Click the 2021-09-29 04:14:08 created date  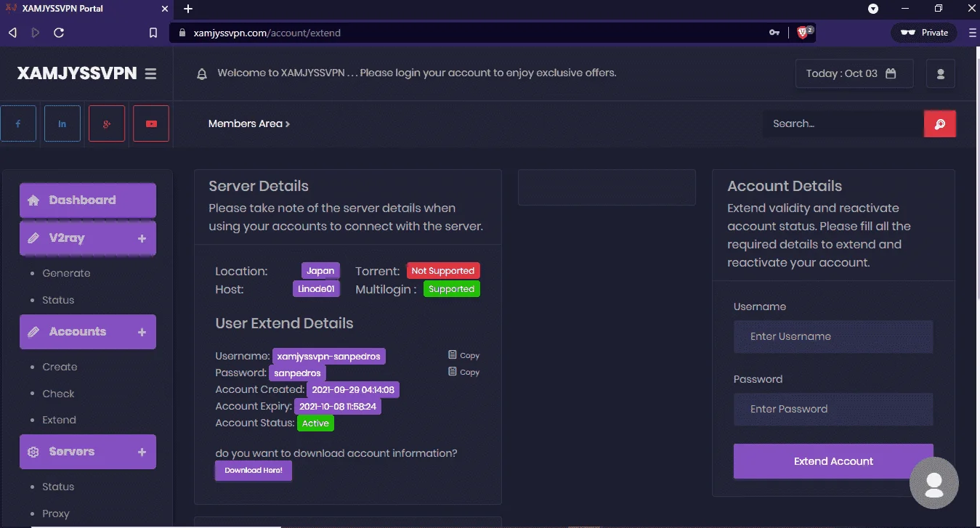pos(353,390)
